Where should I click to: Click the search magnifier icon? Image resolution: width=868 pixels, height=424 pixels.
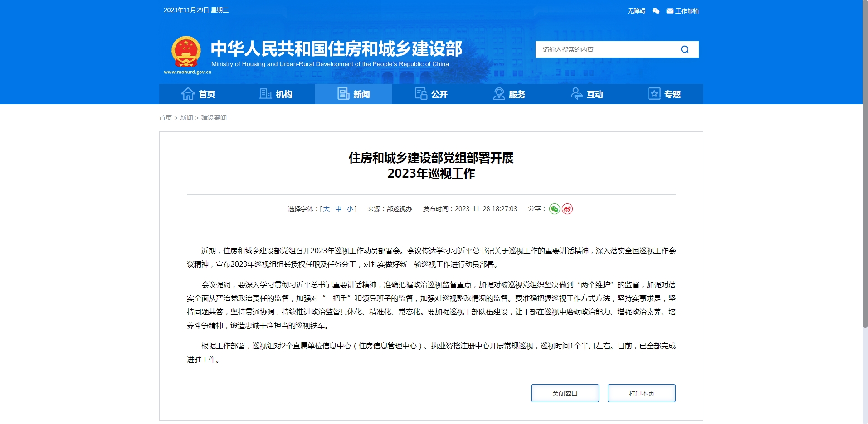click(x=685, y=49)
